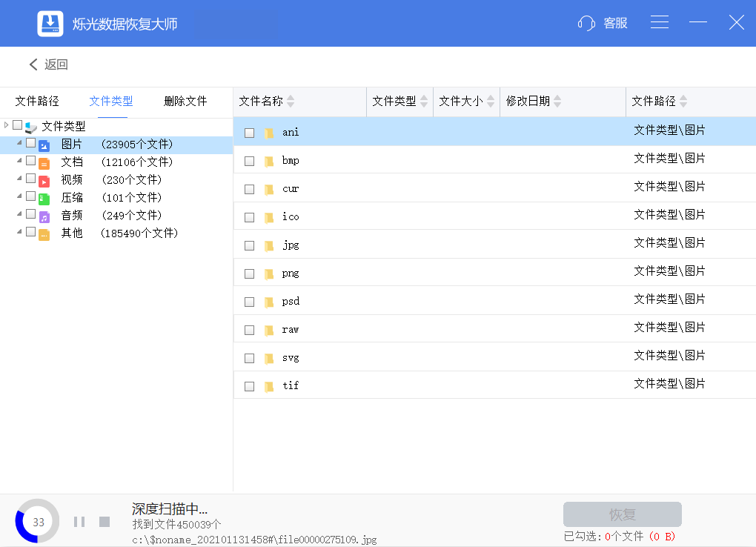Click the 返回 back button
This screenshot has width=756, height=547.
coord(49,64)
